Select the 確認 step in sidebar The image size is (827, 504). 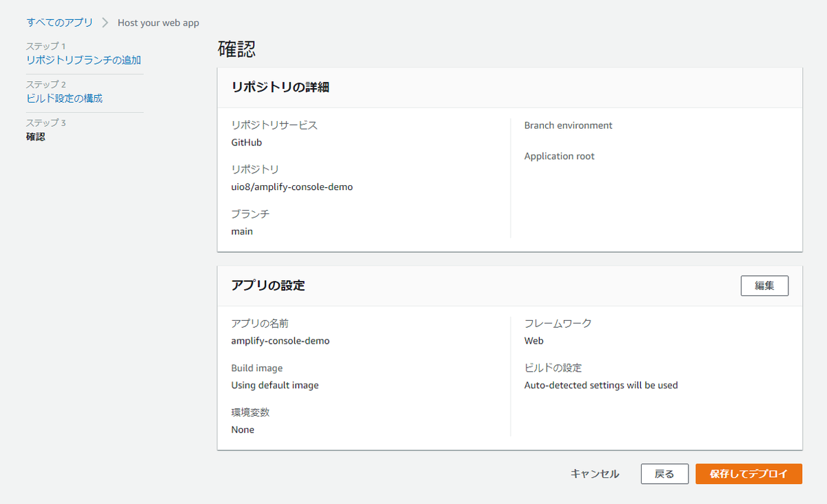pos(36,137)
